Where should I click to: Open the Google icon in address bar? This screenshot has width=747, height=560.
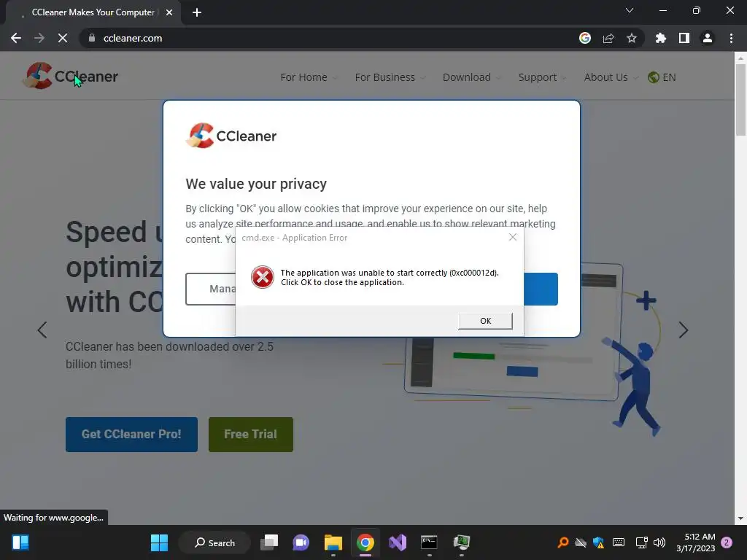585,38
